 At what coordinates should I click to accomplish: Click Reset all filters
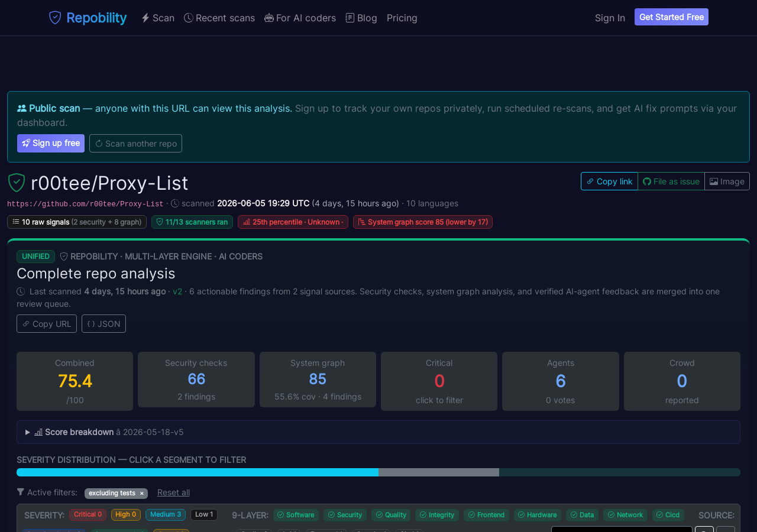coord(173,492)
